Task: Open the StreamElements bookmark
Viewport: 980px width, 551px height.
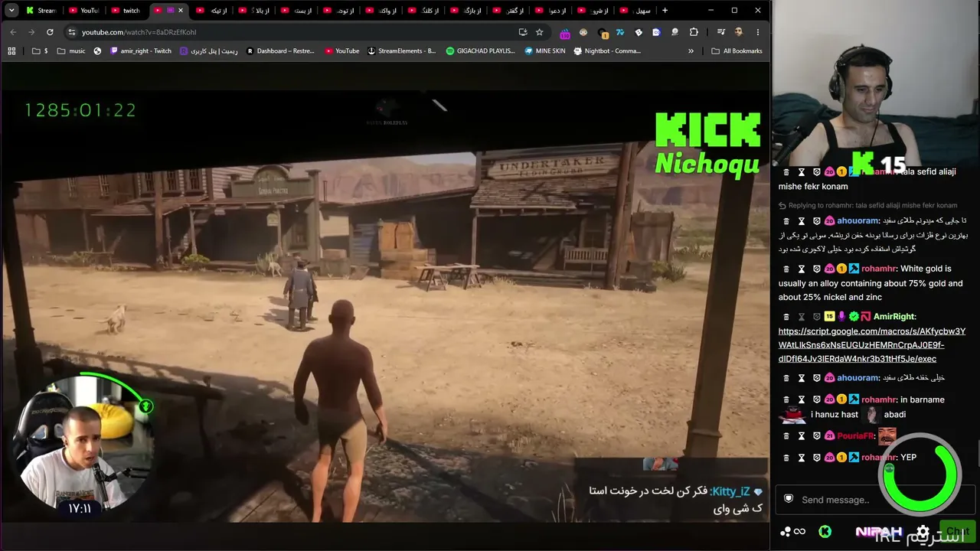Action: pos(402,51)
